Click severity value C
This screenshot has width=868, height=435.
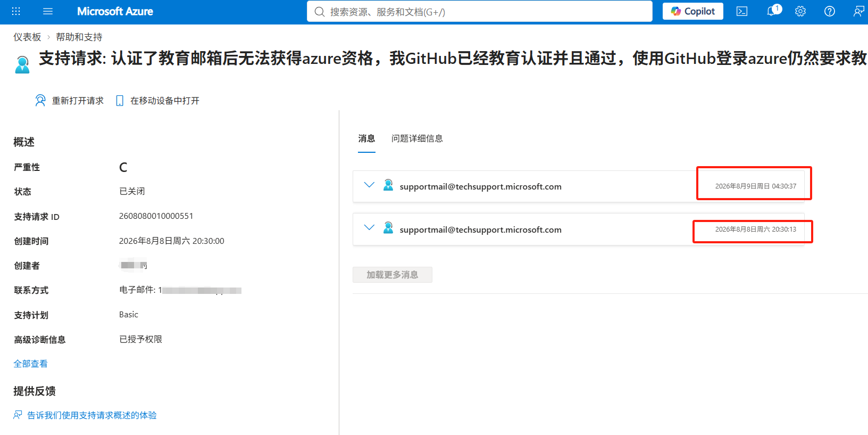[x=123, y=167]
